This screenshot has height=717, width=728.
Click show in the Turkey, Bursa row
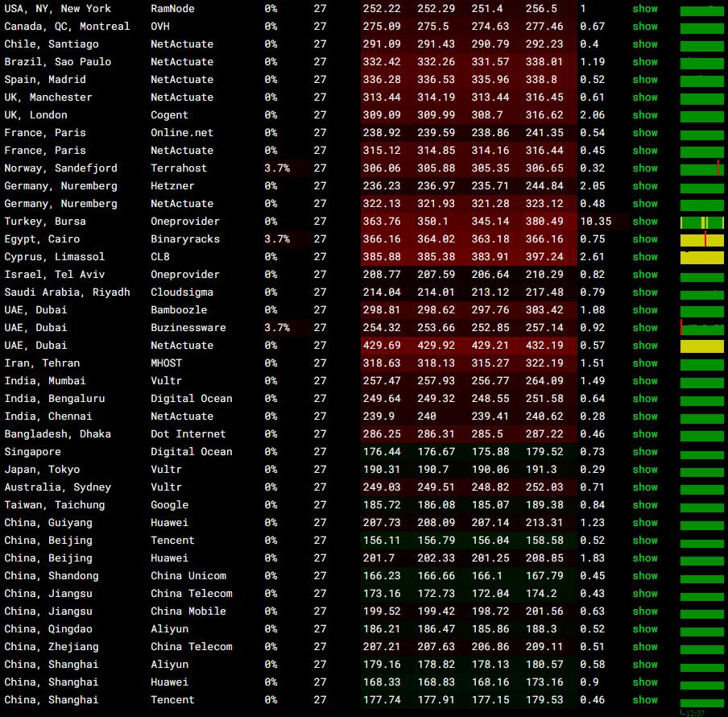pos(645,222)
